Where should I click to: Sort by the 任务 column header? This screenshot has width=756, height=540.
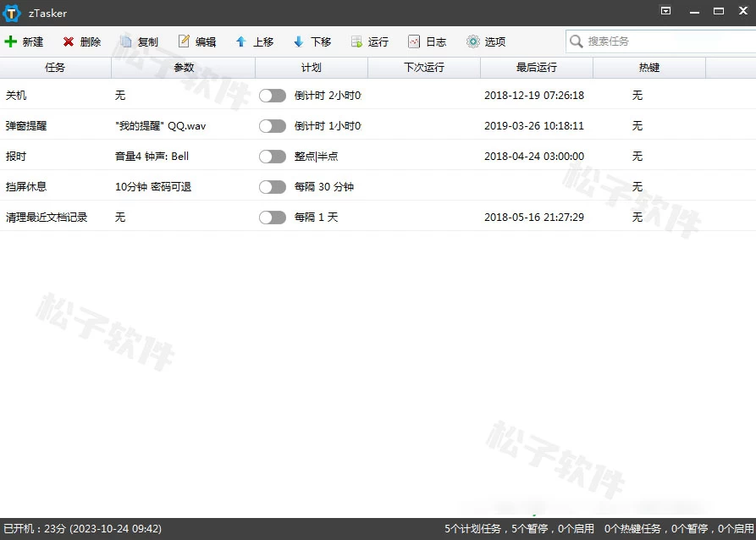pos(55,68)
